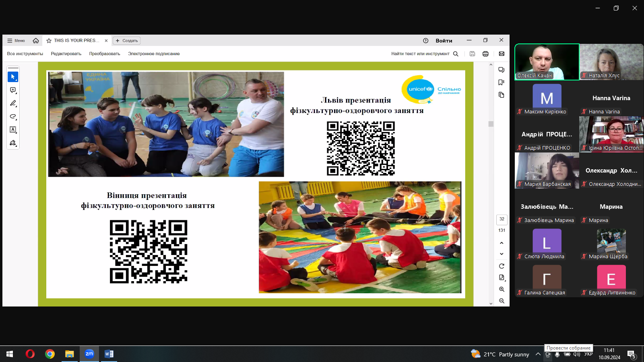Open Все инструменты menu
Image resolution: width=644 pixels, height=362 pixels.
25,54
